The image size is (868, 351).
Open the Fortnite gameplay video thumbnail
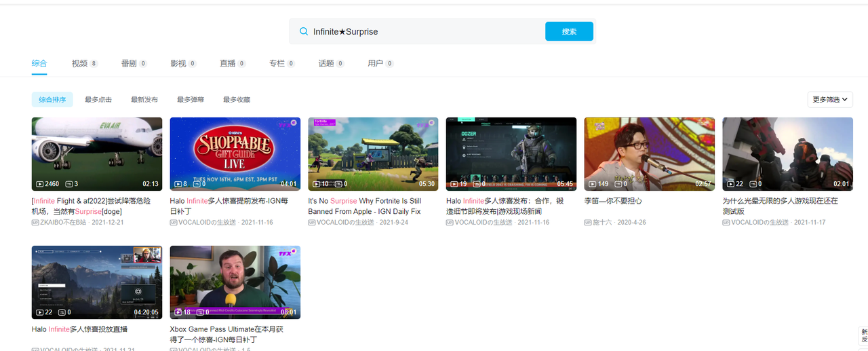point(373,154)
